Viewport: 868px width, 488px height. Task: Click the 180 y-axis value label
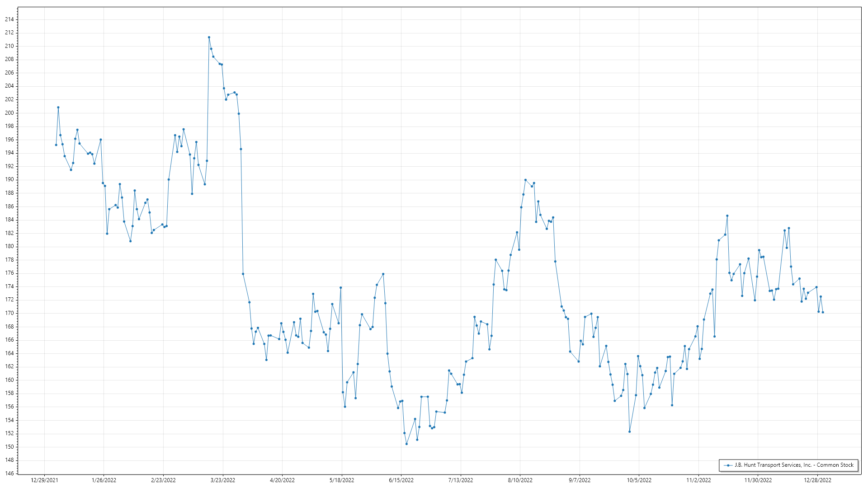9,247
